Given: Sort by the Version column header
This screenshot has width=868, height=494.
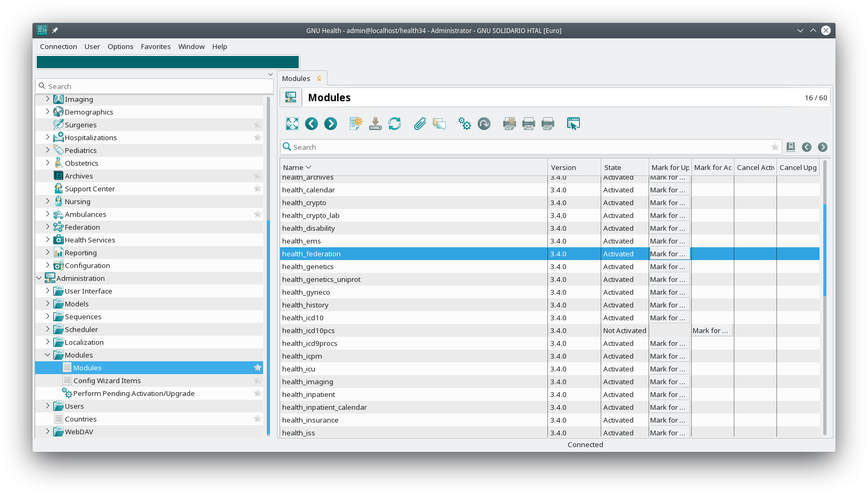Looking at the screenshot, I should point(574,167).
